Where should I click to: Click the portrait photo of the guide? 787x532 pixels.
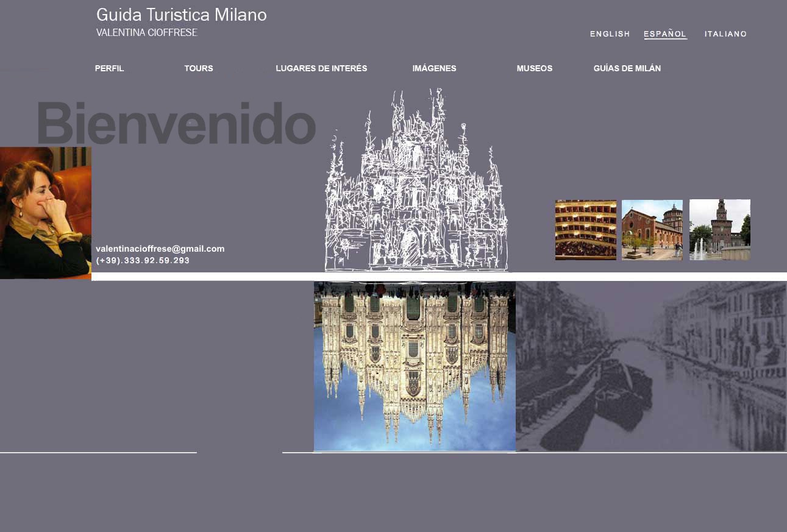tap(46, 213)
